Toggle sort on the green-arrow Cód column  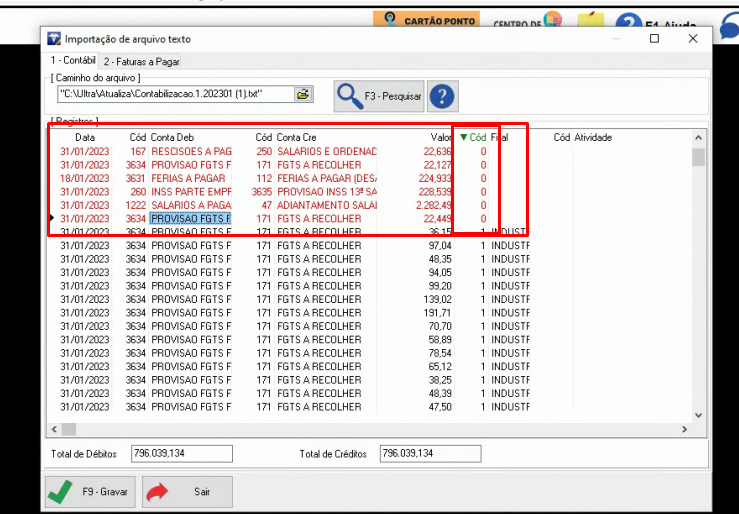tap(473, 138)
